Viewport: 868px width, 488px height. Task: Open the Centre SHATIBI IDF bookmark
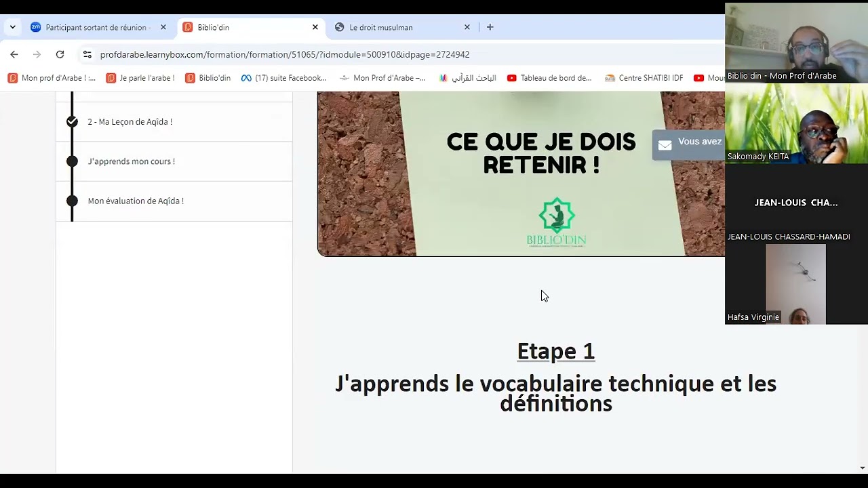644,78
